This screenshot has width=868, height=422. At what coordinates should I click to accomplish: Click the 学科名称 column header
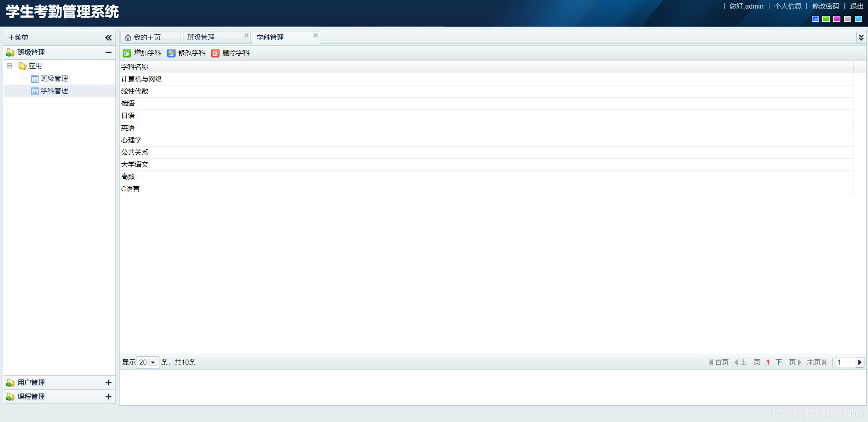[x=487, y=67]
